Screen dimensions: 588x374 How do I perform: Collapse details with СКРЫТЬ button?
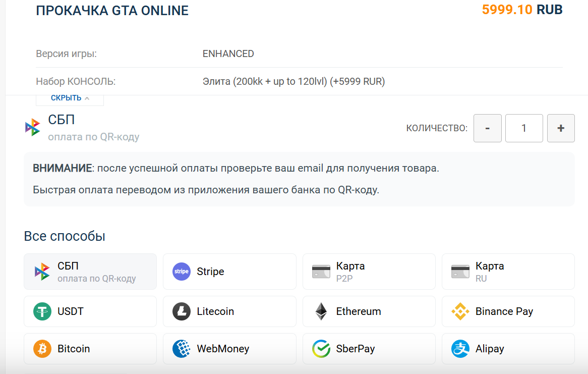[x=70, y=98]
